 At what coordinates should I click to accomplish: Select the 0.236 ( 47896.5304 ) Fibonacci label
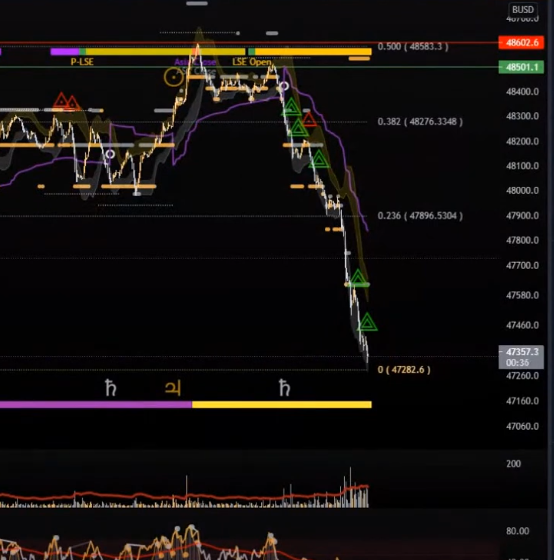tap(420, 216)
